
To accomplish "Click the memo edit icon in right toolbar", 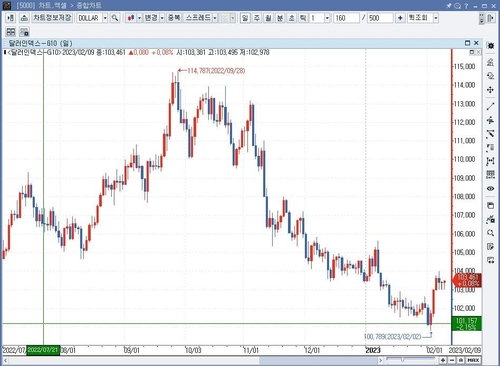I will [490, 247].
